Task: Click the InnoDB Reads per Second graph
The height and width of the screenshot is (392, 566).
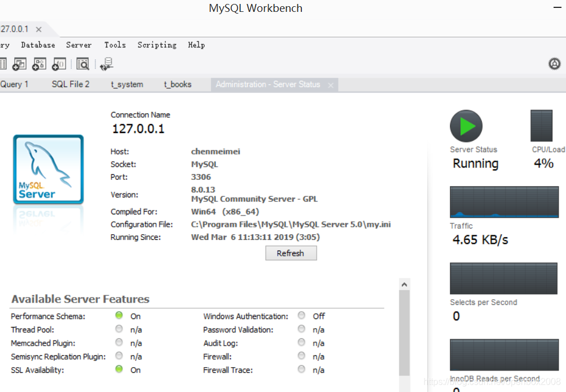Action: coord(504,355)
